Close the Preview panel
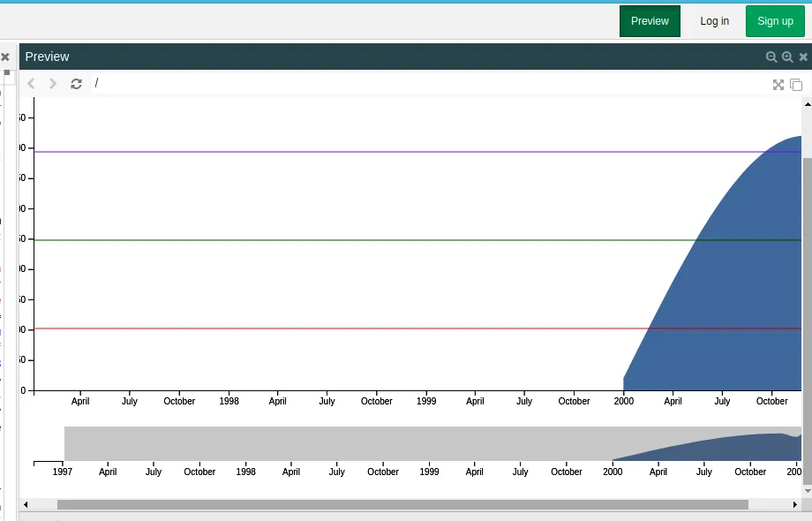 (x=803, y=57)
